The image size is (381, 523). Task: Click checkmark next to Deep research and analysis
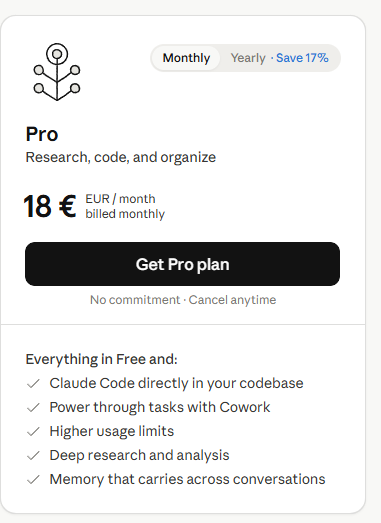(x=33, y=456)
